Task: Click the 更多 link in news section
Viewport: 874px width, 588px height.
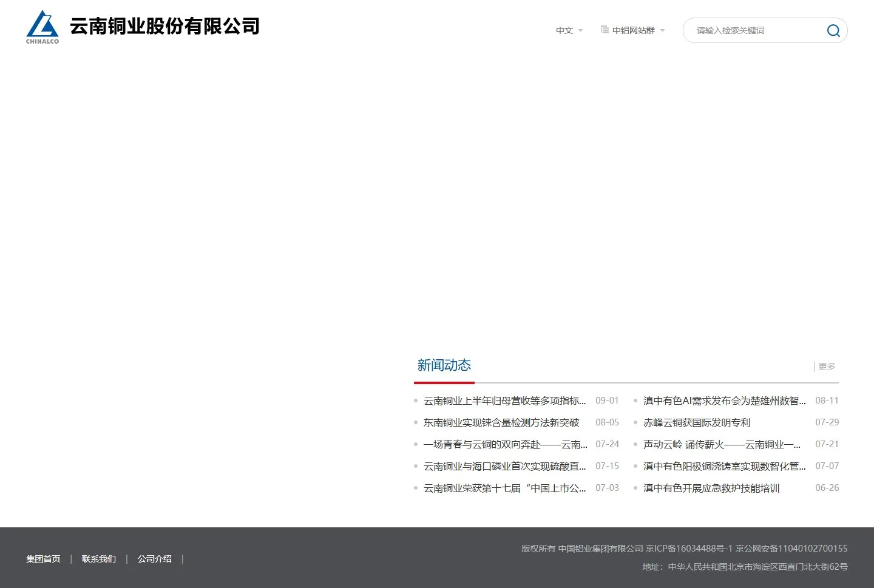Action: click(827, 367)
